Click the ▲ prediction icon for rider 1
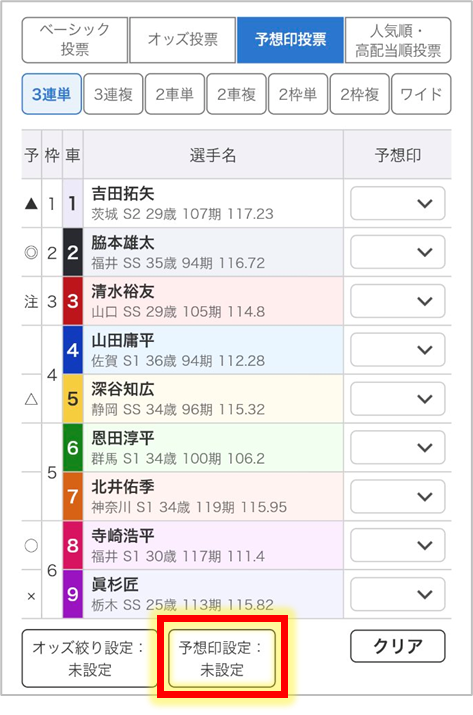This screenshot has width=473, height=715. click(31, 203)
